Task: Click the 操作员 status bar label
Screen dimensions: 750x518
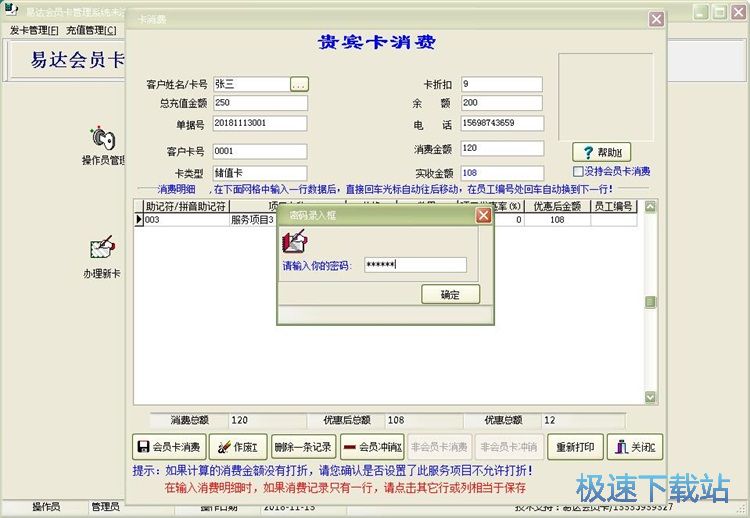Action: click(x=46, y=507)
